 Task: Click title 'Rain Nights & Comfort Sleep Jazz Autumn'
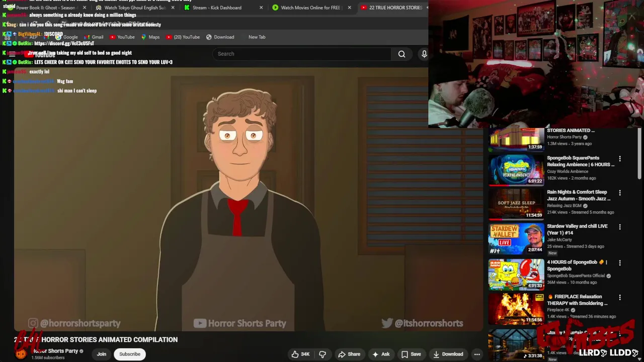(579, 195)
